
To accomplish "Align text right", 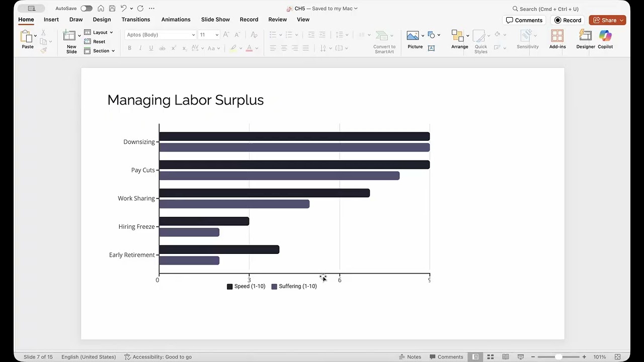I will pyautogui.click(x=295, y=48).
